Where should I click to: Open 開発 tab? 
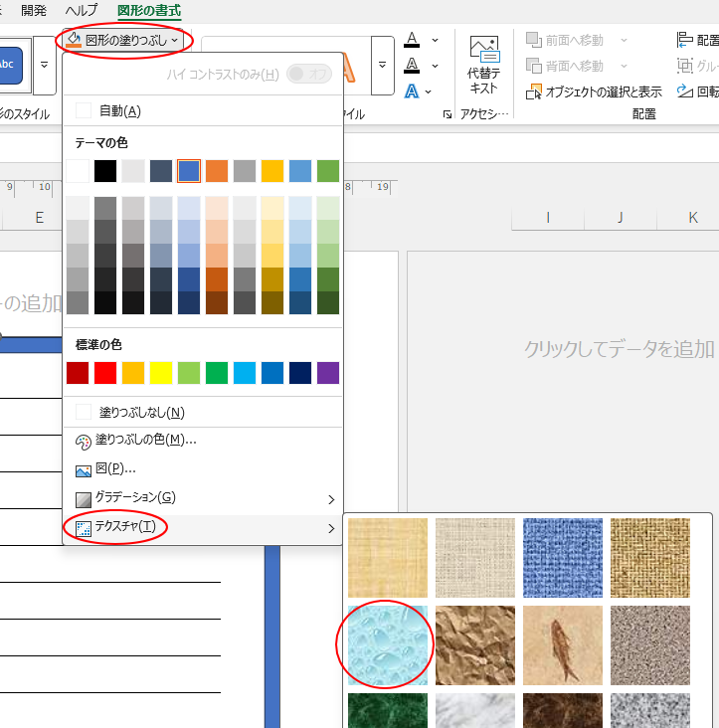[x=34, y=10]
